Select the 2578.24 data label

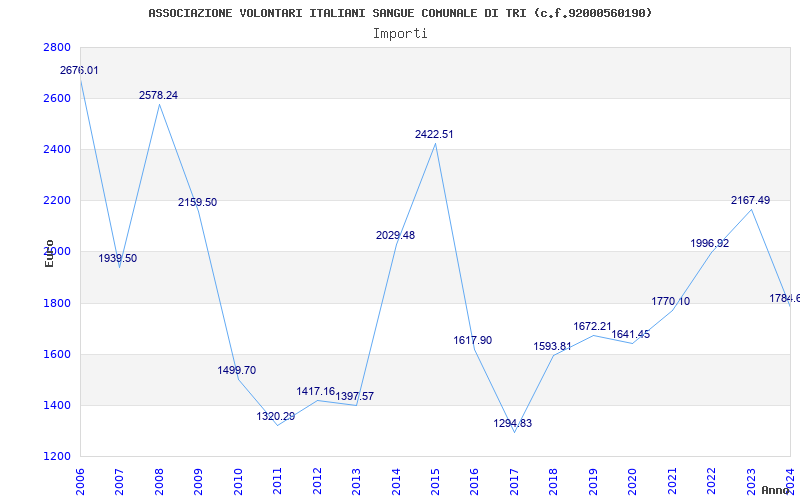(x=159, y=95)
